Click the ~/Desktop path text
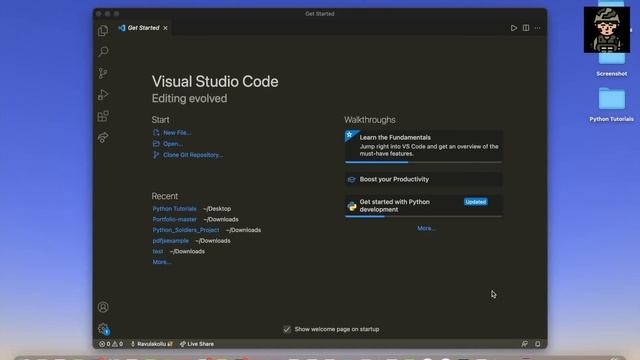 [x=217, y=209]
